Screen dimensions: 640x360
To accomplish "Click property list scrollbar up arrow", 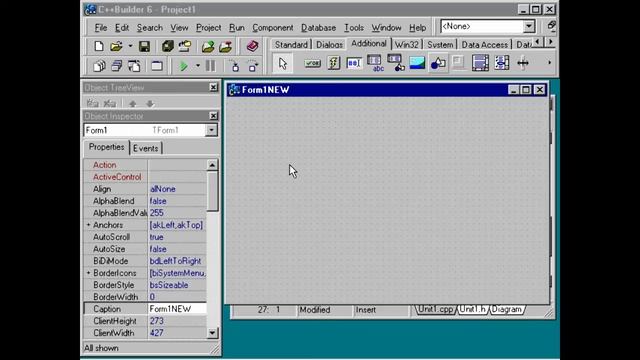I will coord(212,165).
